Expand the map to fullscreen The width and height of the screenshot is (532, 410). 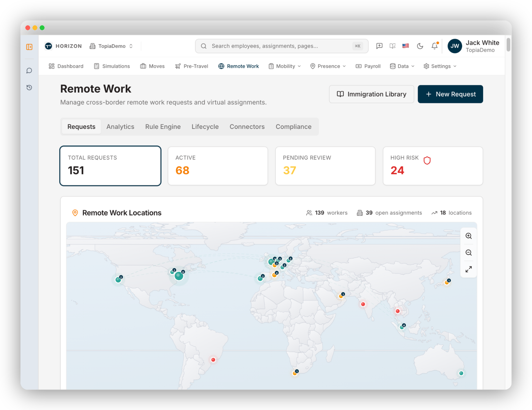(469, 269)
